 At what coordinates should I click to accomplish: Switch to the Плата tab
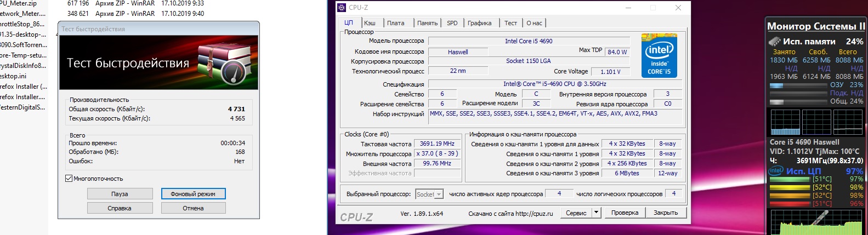396,23
